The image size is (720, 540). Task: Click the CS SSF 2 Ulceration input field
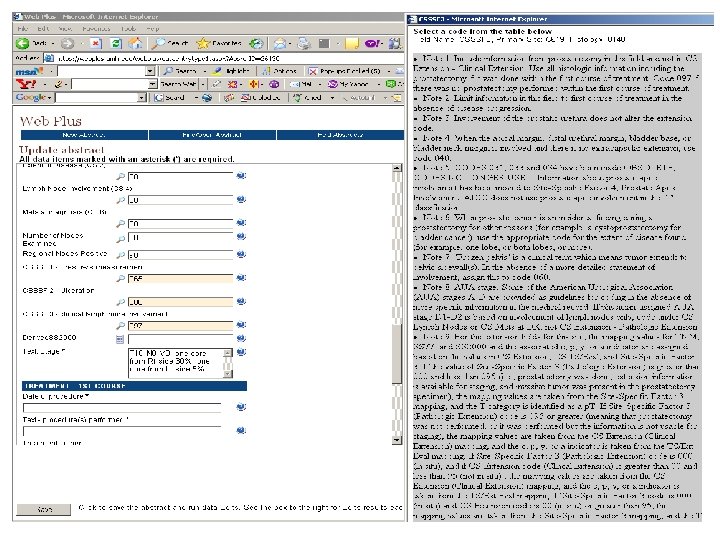tap(180, 302)
